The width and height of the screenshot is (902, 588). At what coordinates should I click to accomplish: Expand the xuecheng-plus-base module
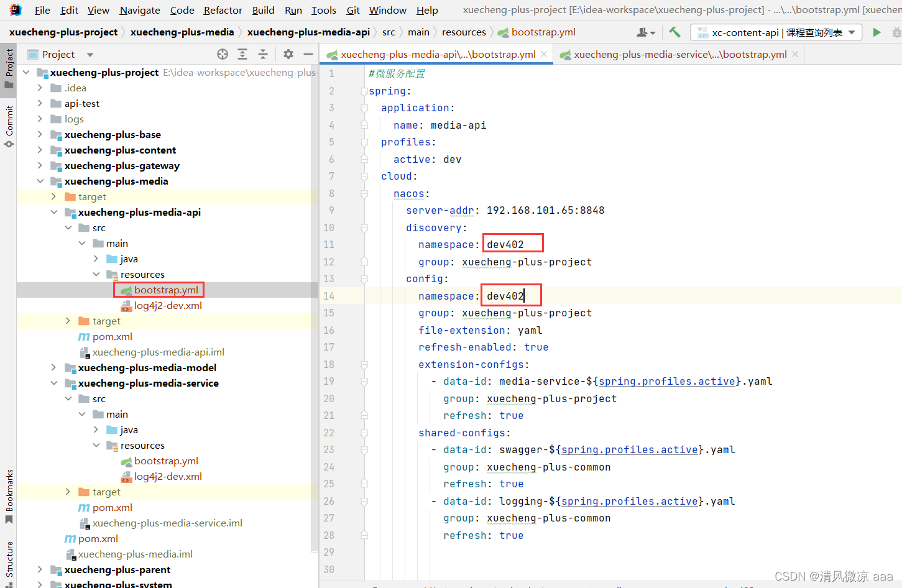point(40,134)
